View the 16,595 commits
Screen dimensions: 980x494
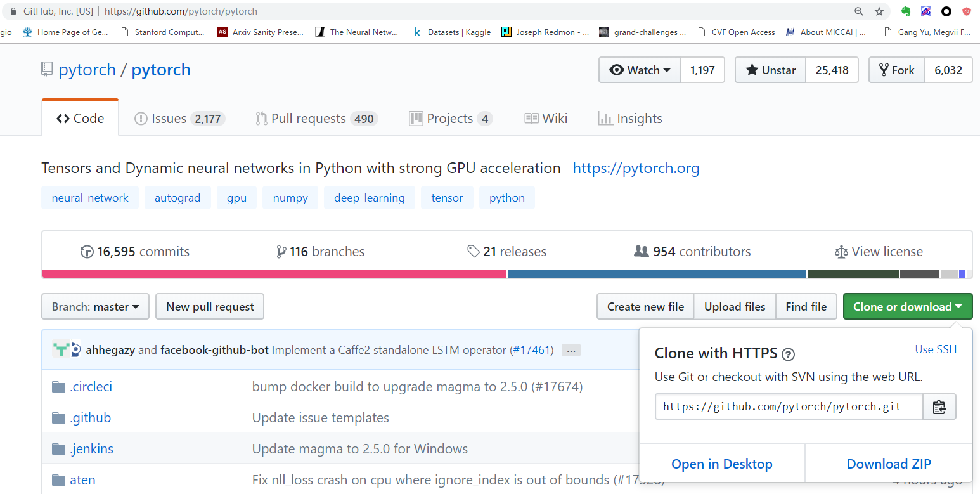point(135,252)
